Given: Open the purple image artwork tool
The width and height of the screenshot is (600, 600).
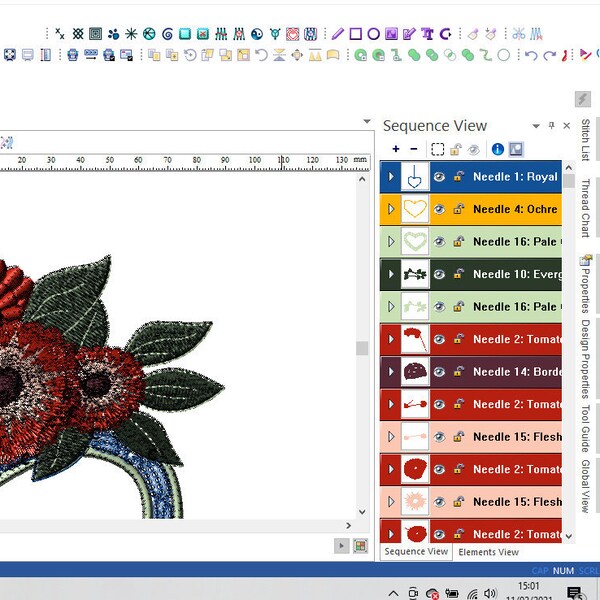Looking at the screenshot, I should coord(391,34).
